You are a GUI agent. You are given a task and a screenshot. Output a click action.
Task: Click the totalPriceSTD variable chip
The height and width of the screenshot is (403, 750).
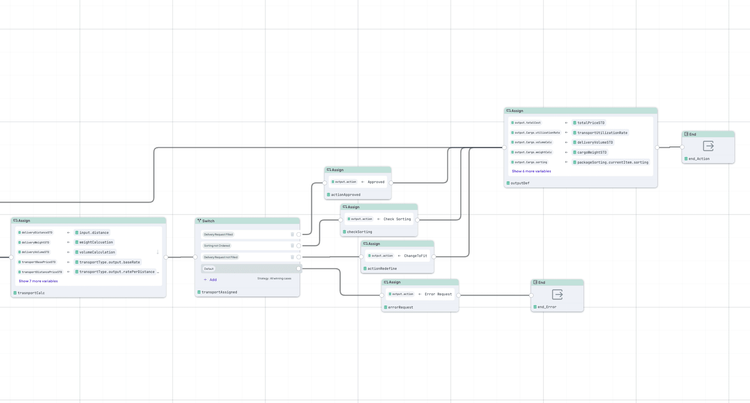(x=590, y=123)
